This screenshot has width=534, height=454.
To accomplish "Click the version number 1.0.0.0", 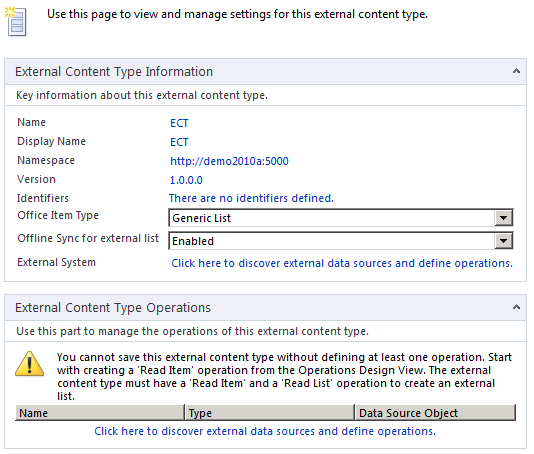I will click(x=186, y=180).
